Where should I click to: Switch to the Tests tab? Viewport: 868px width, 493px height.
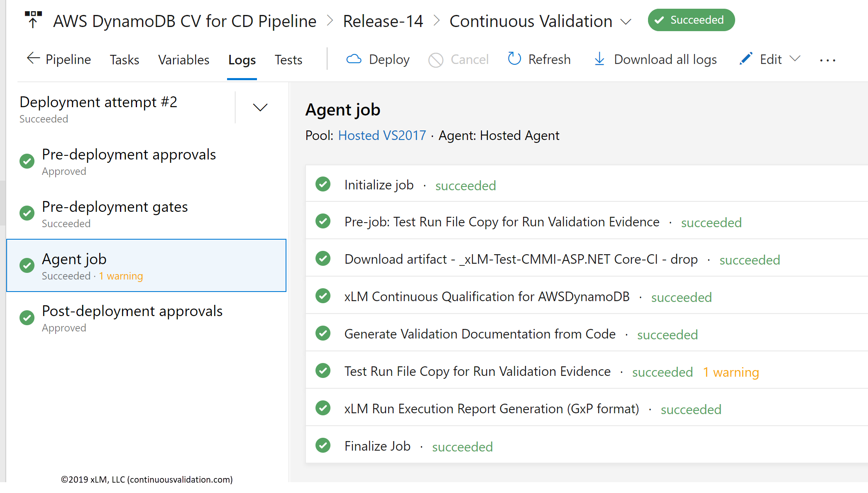pos(289,60)
